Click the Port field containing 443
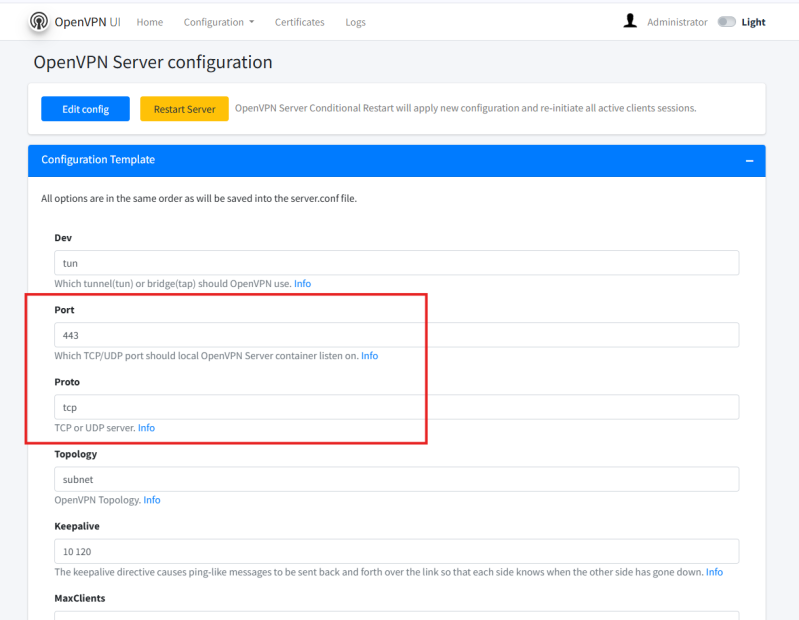The height and width of the screenshot is (620, 799). tap(396, 335)
